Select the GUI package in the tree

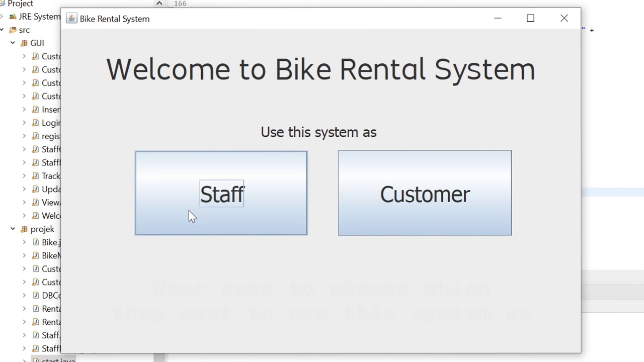click(x=37, y=43)
